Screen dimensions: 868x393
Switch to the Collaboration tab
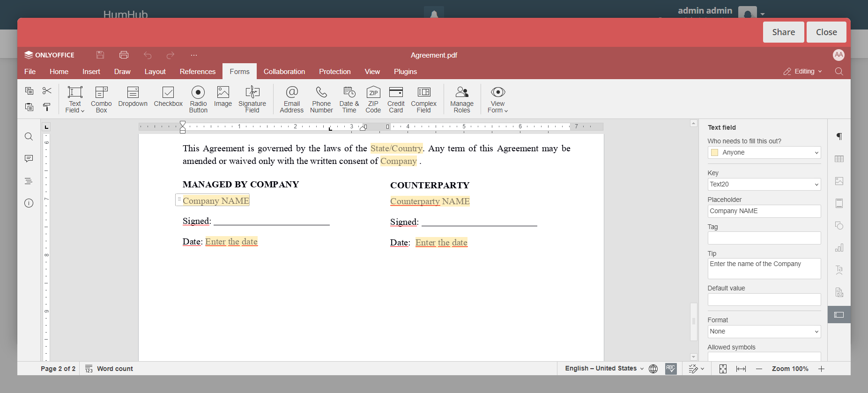coord(284,72)
